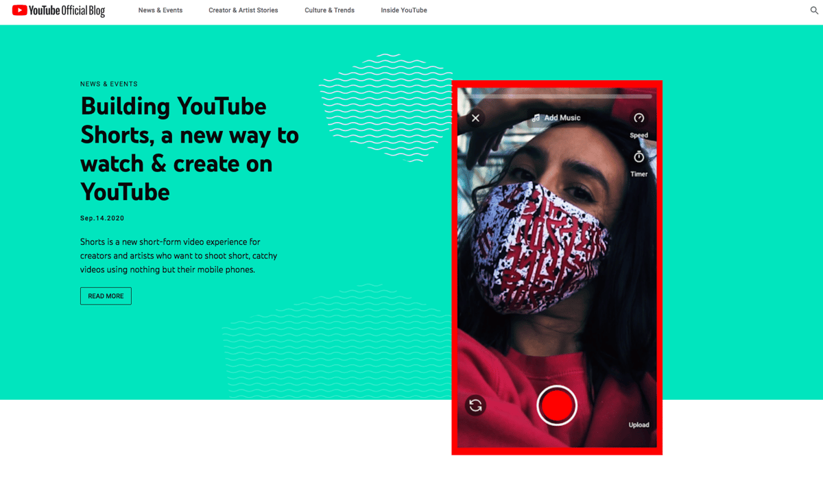The width and height of the screenshot is (823, 504).
Task: Flip camera using the rotate icon
Action: coord(475,405)
